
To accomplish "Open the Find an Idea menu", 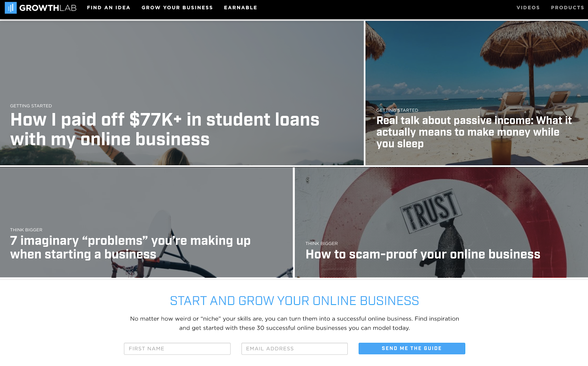I will pyautogui.click(x=108, y=8).
